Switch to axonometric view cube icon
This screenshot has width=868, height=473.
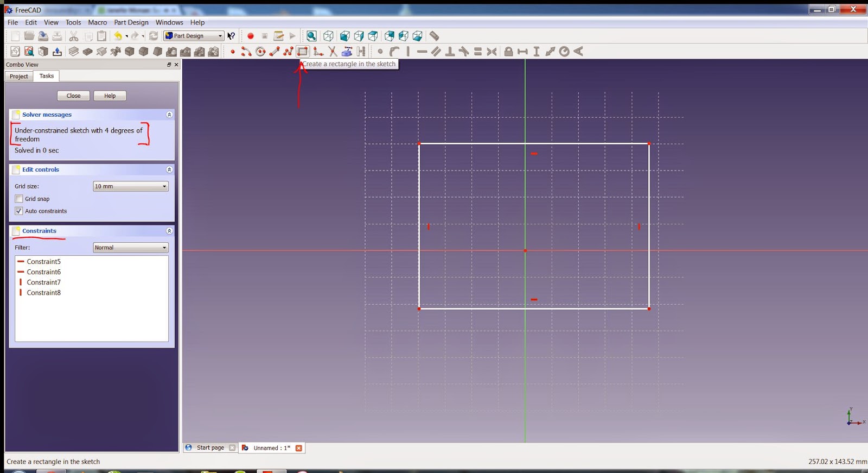tap(328, 36)
